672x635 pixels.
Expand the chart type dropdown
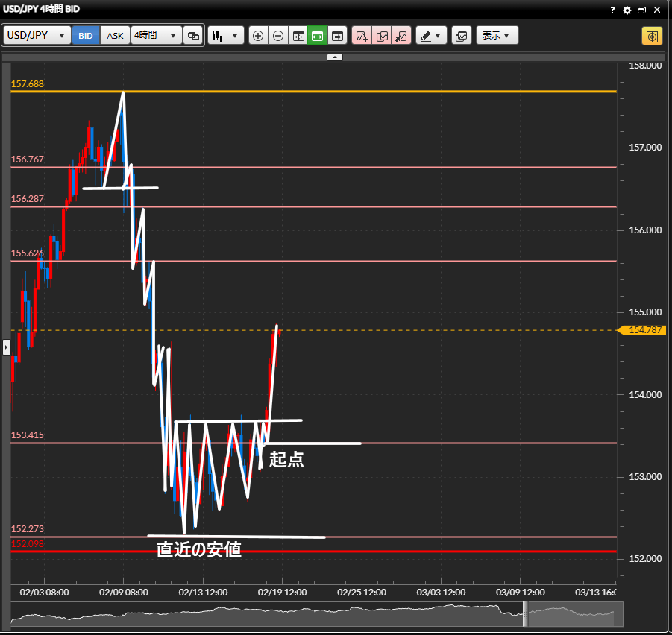tap(225, 36)
